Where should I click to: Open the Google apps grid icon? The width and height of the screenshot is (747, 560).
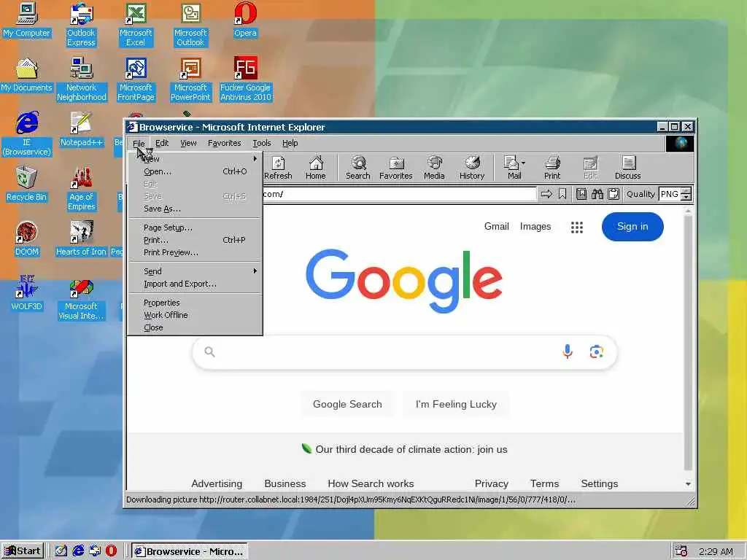pyautogui.click(x=577, y=227)
